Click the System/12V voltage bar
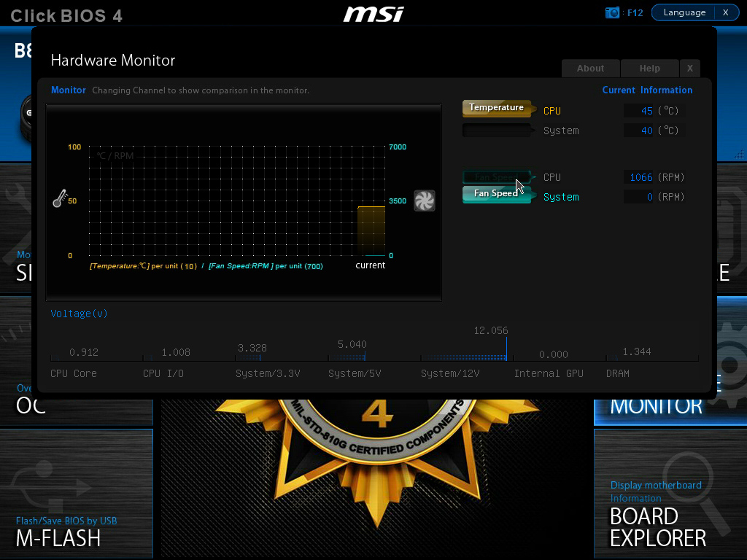The image size is (747, 560). tap(463, 357)
